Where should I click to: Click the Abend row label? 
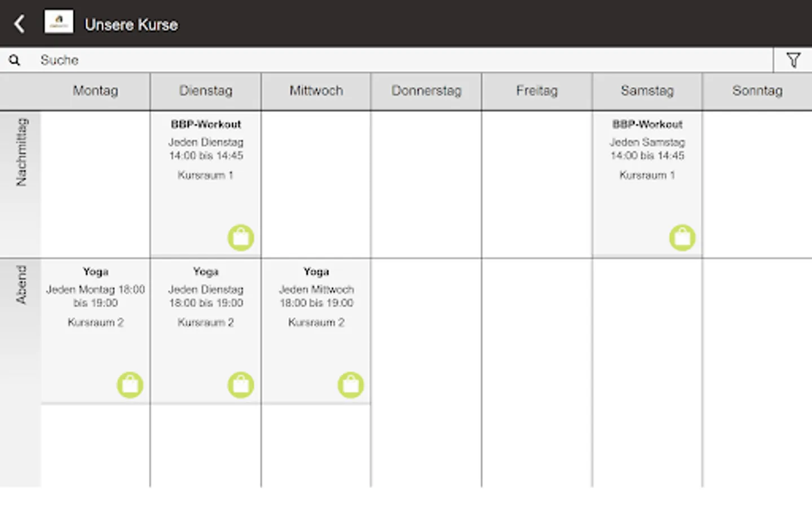pyautogui.click(x=21, y=285)
